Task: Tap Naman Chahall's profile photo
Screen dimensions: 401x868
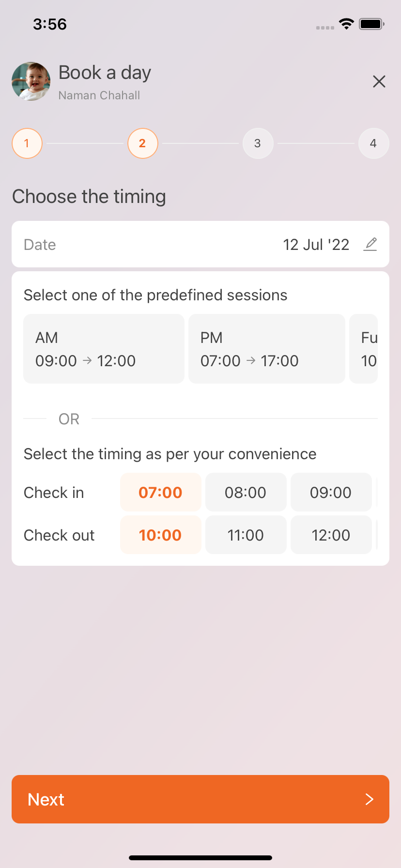Action: pos(31,81)
